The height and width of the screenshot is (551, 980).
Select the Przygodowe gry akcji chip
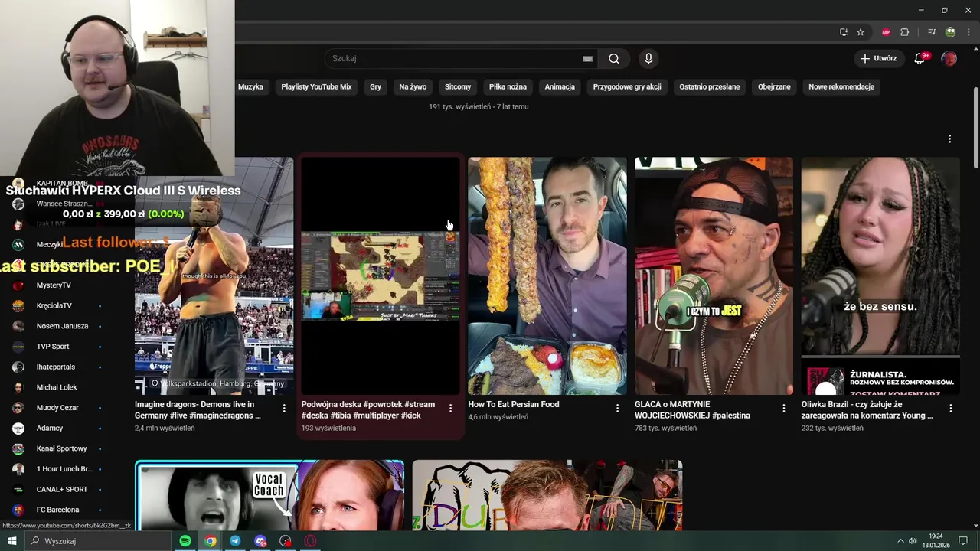tap(627, 86)
